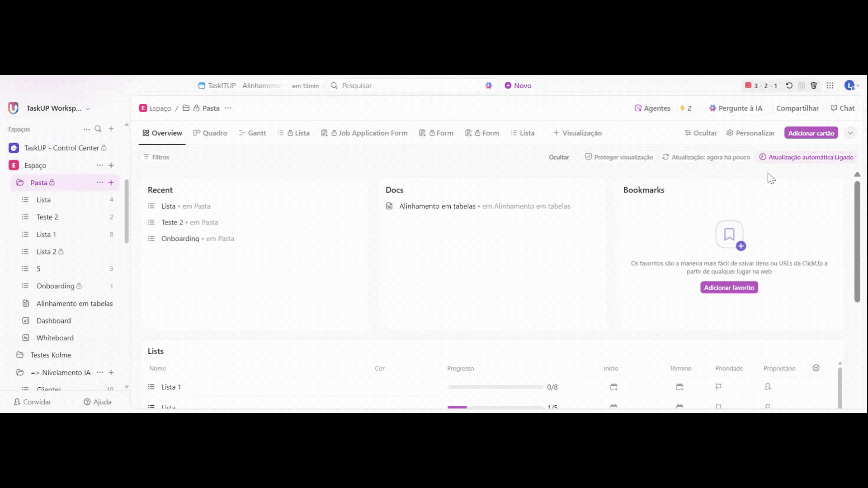
Task: Click the Adicionar favorito button
Action: [729, 288]
